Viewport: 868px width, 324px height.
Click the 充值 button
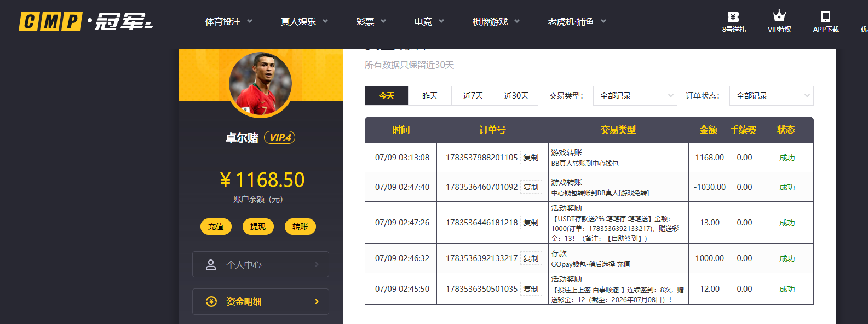(x=216, y=227)
